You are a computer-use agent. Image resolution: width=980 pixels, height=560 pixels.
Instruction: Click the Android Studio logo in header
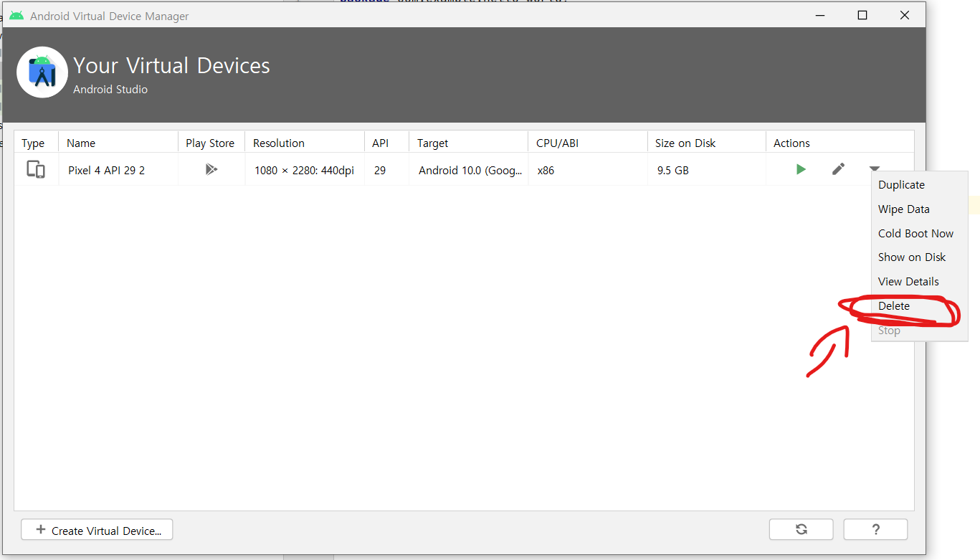[x=42, y=72]
